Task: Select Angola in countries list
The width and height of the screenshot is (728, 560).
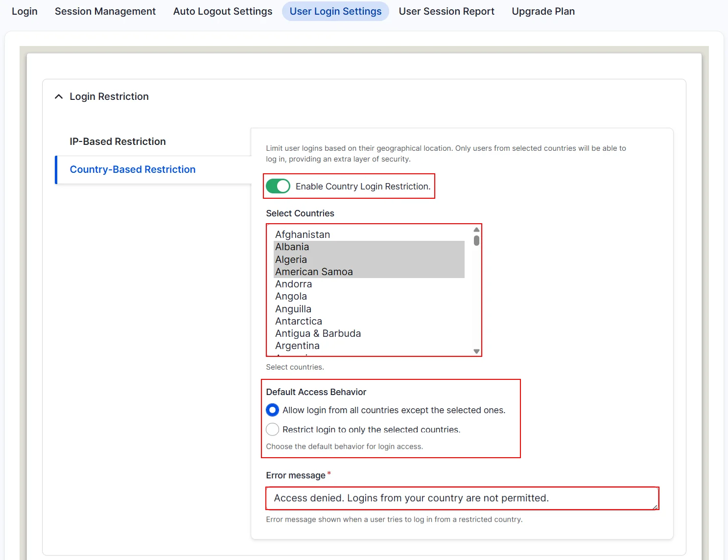Action: 369,296
